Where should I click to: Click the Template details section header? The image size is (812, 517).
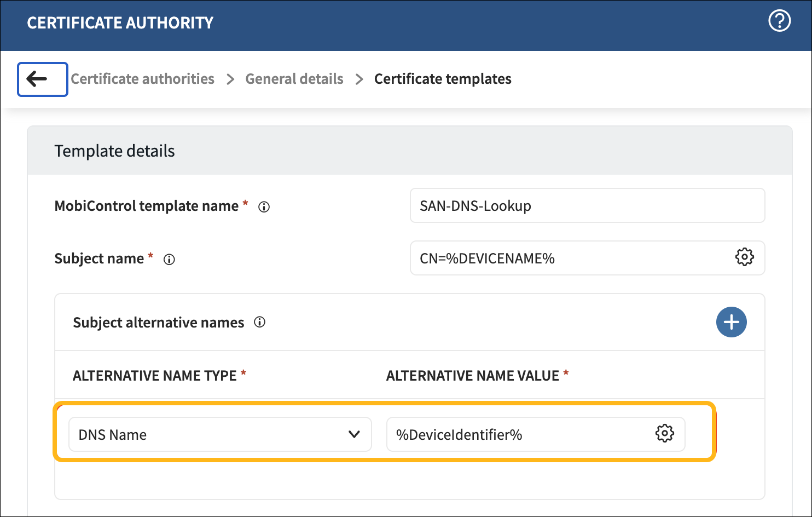point(115,151)
